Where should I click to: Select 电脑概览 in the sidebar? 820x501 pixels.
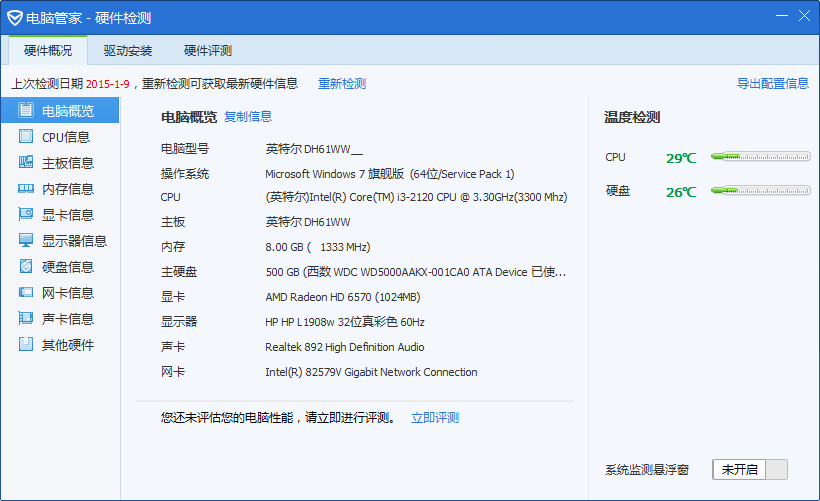[60, 110]
